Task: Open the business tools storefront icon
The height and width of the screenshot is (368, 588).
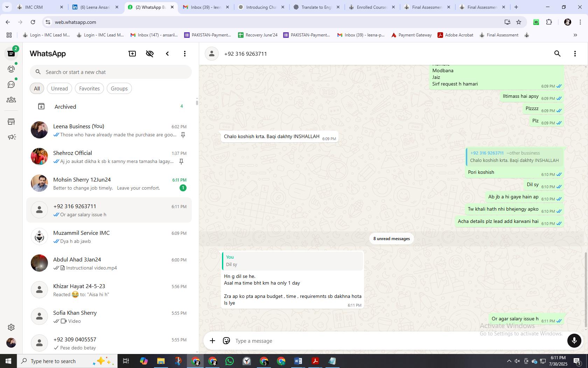Action: pyautogui.click(x=11, y=122)
